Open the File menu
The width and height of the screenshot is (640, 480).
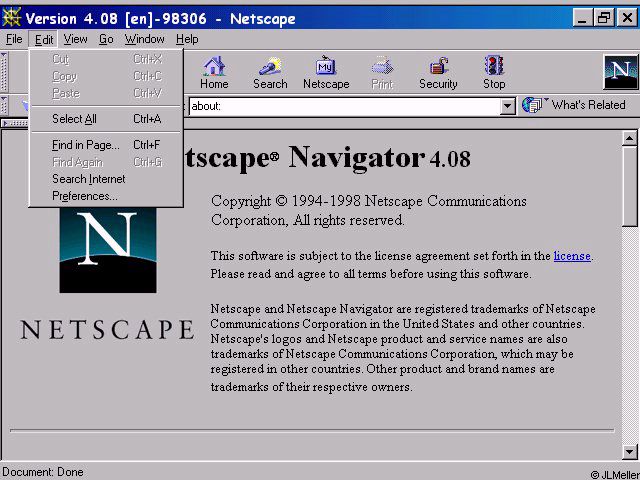click(x=14, y=39)
